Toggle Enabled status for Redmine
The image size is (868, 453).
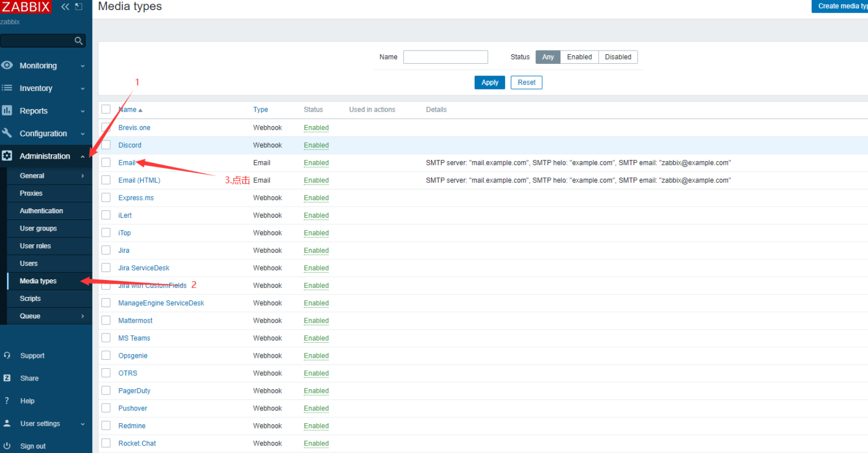click(x=316, y=426)
